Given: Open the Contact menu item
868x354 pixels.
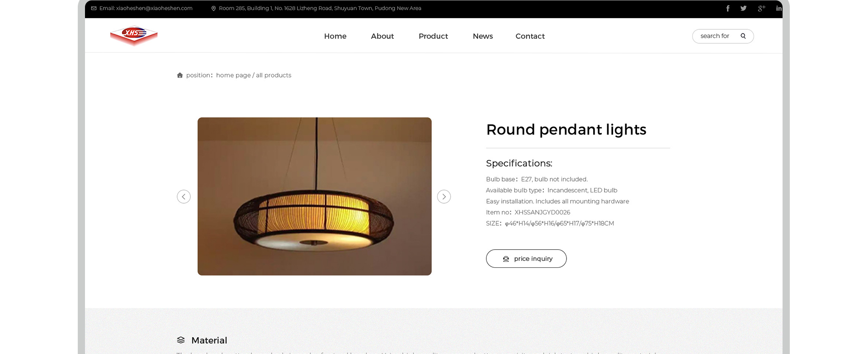Looking at the screenshot, I should click(x=530, y=36).
